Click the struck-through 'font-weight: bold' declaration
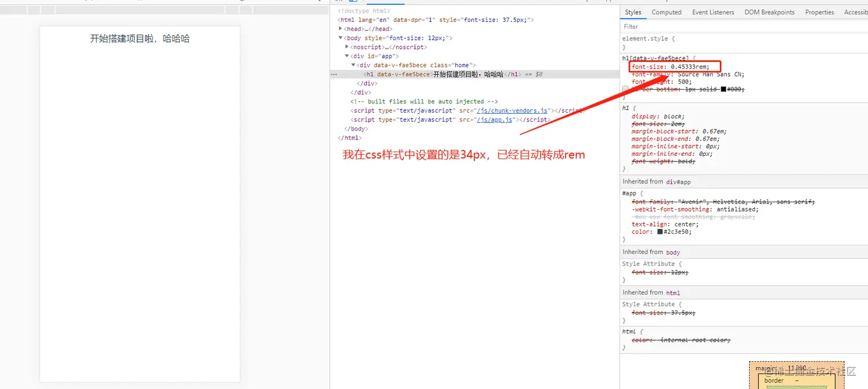Image resolution: width=868 pixels, height=389 pixels. point(663,161)
